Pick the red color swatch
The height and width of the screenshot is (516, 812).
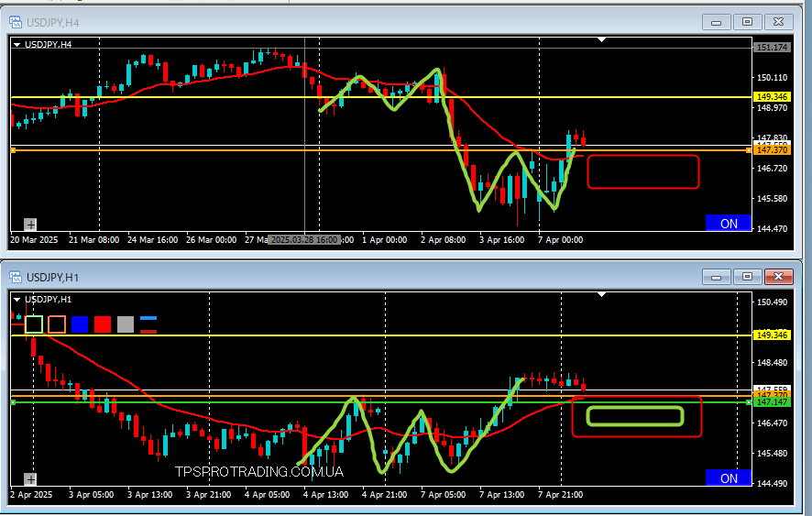(102, 324)
